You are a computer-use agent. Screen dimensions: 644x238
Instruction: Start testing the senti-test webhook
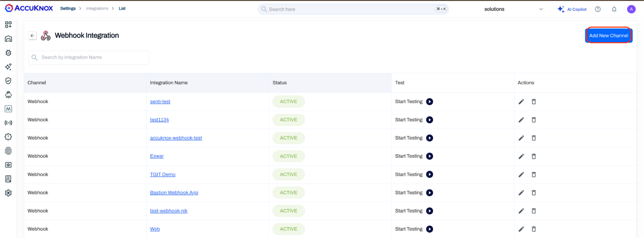pos(429,102)
